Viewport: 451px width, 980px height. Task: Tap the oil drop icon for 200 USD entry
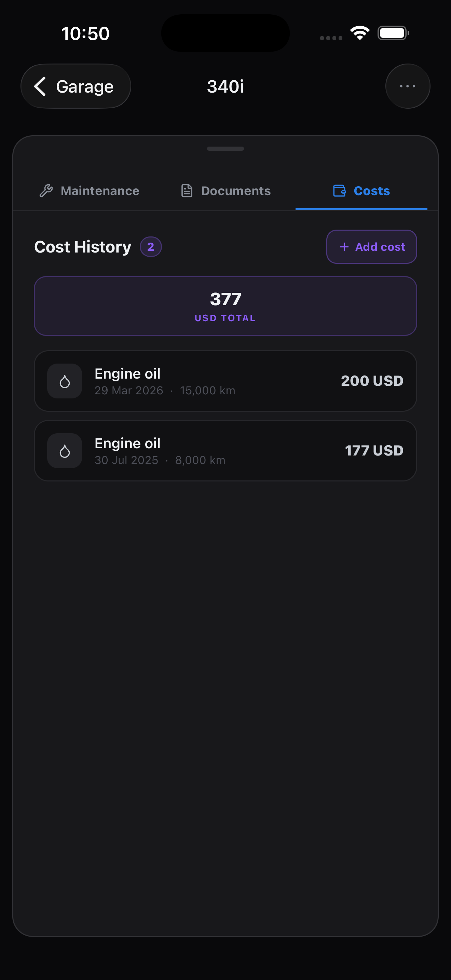click(65, 381)
